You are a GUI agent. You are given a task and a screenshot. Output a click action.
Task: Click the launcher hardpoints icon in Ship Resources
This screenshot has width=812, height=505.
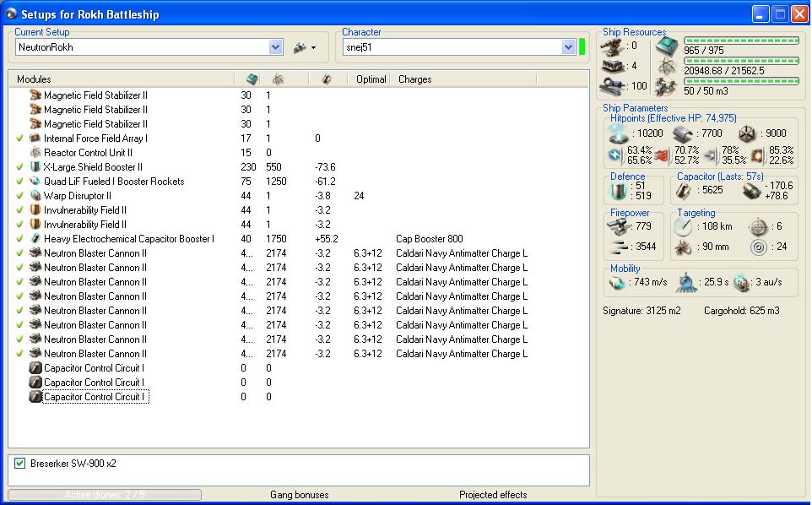[x=613, y=67]
